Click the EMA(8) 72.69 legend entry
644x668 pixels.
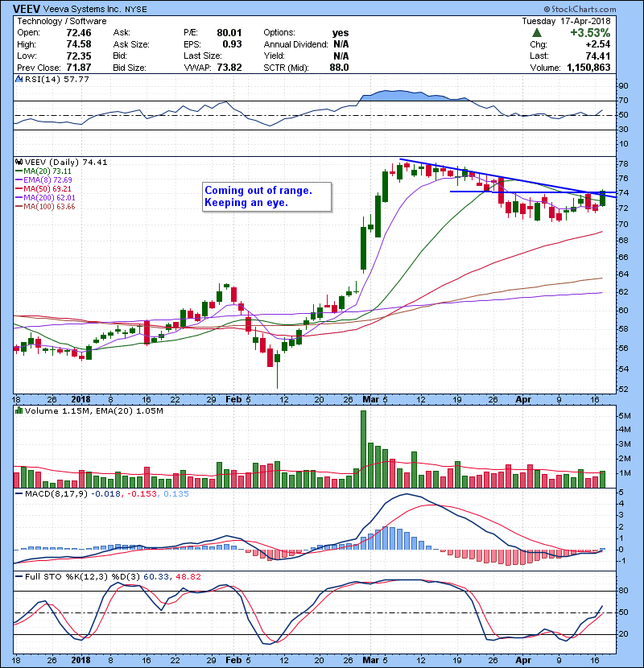(x=43, y=179)
